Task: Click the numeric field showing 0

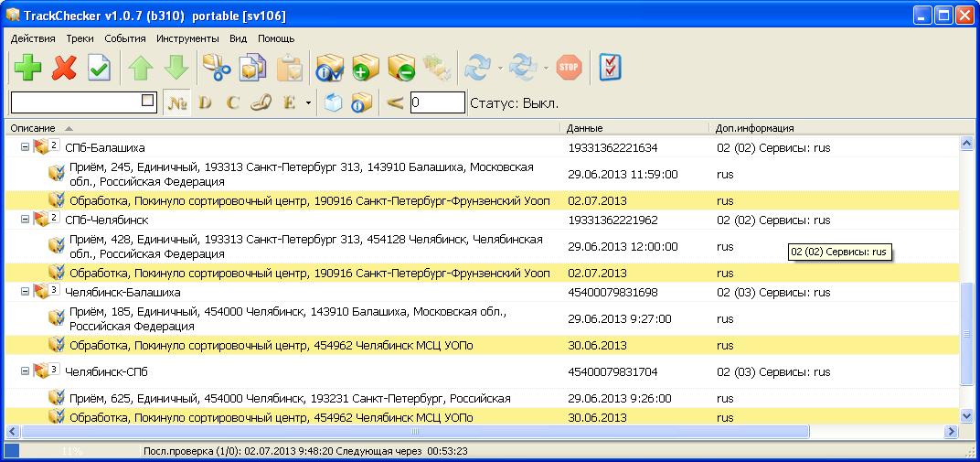Action: [437, 102]
